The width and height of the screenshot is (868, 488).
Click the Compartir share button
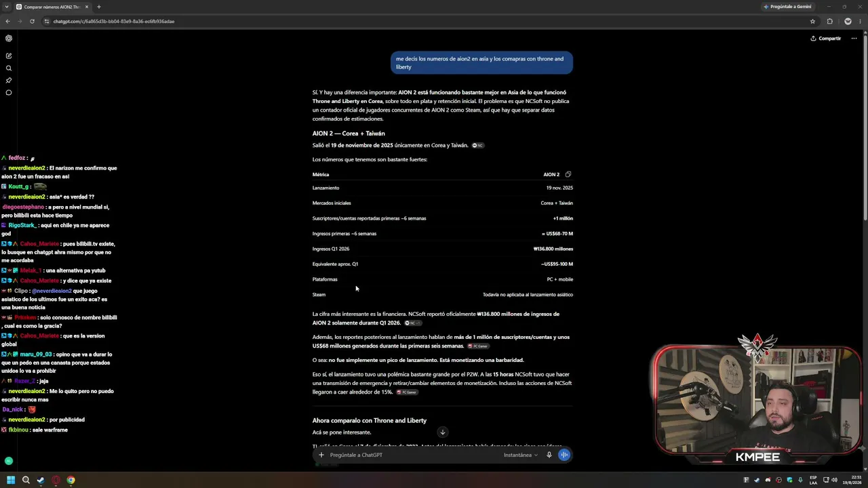click(825, 39)
